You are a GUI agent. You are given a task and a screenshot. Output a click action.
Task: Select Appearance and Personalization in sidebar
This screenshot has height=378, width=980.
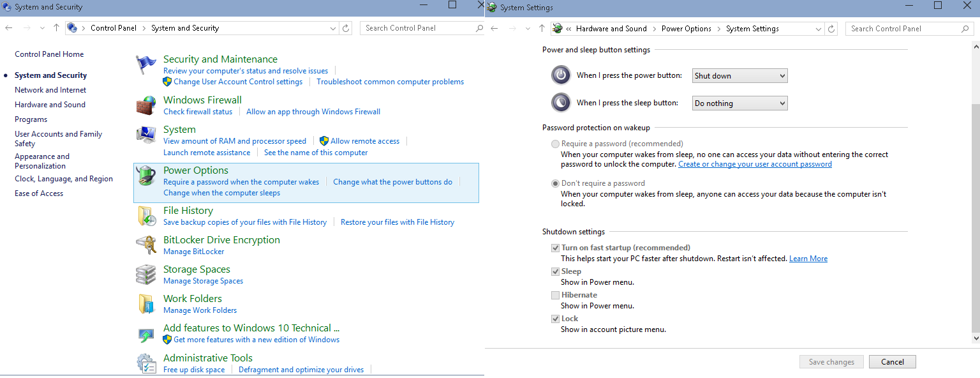pyautogui.click(x=42, y=161)
